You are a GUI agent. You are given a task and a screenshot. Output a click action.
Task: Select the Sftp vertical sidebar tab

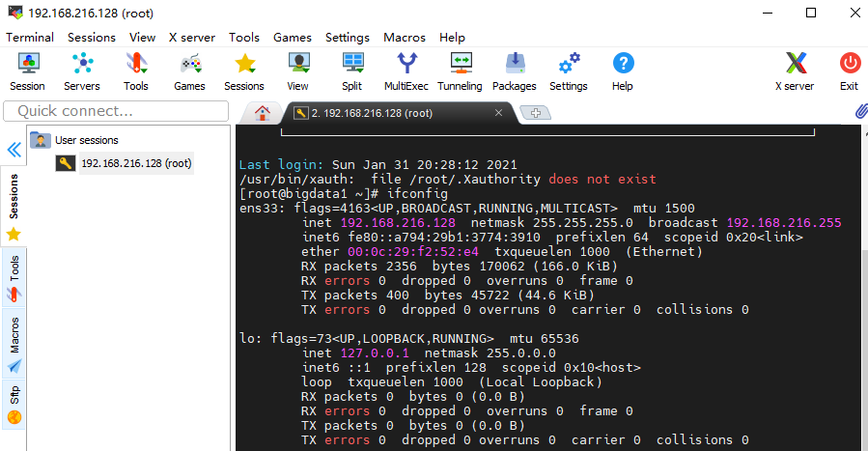[x=14, y=405]
